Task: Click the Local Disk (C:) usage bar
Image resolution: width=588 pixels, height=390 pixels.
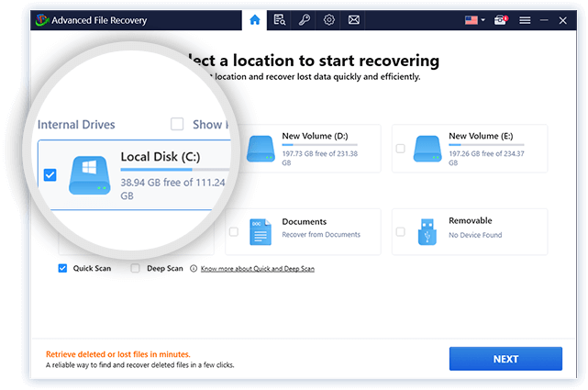Action: tap(175, 170)
